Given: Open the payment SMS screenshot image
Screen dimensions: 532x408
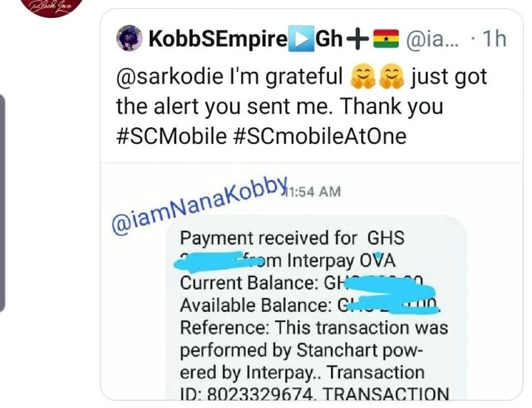Looking at the screenshot, I should tap(312, 282).
